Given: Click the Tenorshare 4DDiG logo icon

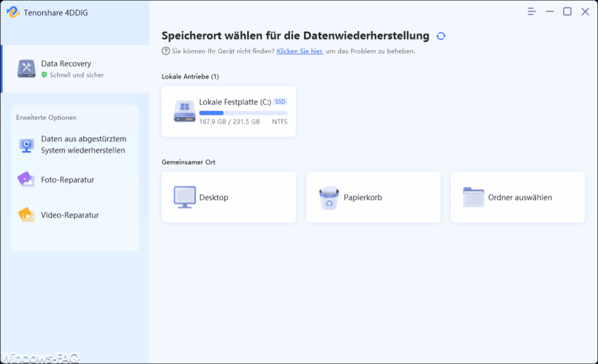Looking at the screenshot, I should (x=13, y=12).
